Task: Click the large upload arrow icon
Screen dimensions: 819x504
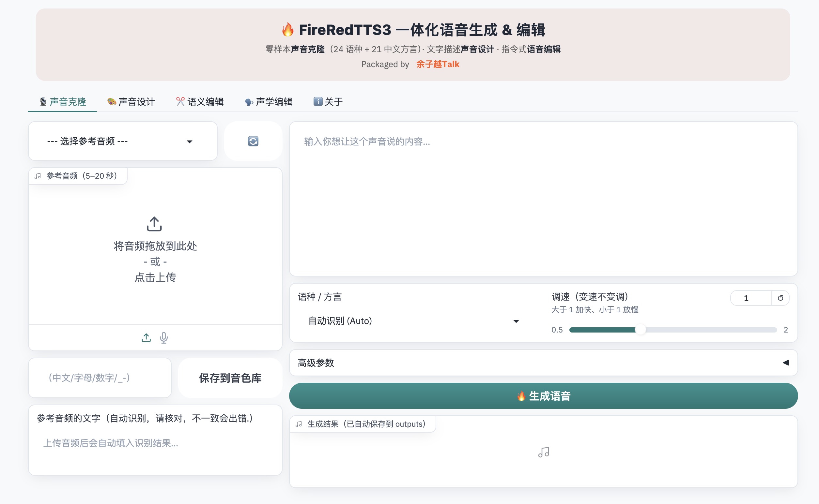Action: (154, 224)
